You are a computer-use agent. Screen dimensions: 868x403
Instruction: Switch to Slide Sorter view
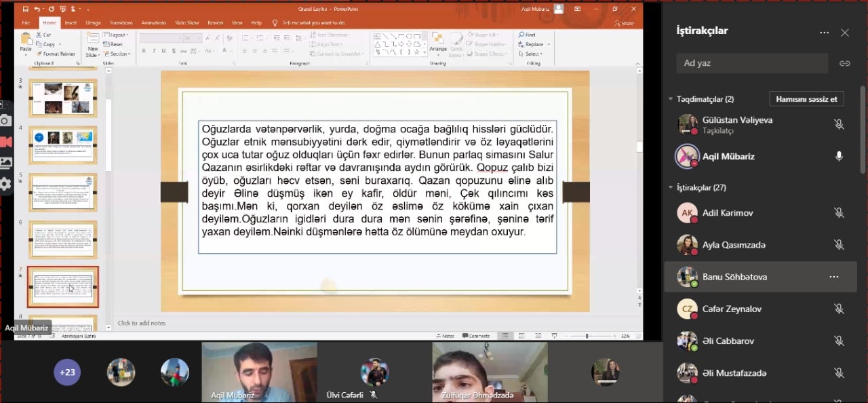pos(521,336)
